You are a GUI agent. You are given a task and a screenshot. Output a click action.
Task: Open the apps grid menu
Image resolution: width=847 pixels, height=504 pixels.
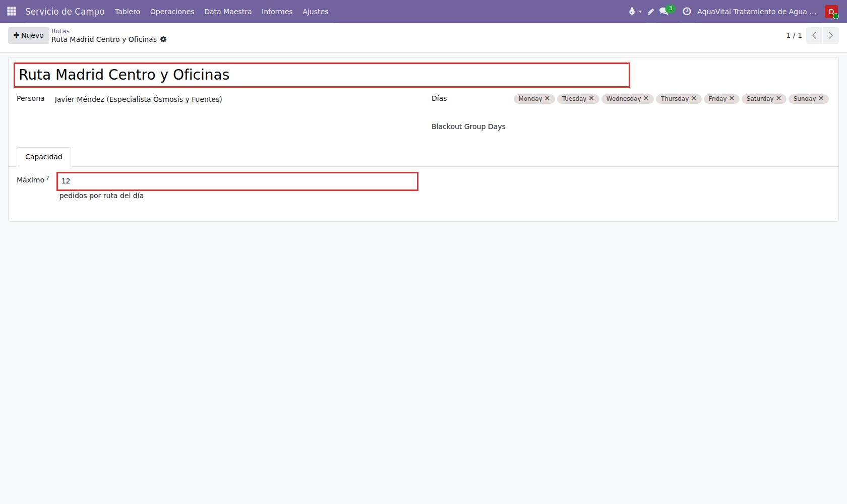pyautogui.click(x=12, y=11)
